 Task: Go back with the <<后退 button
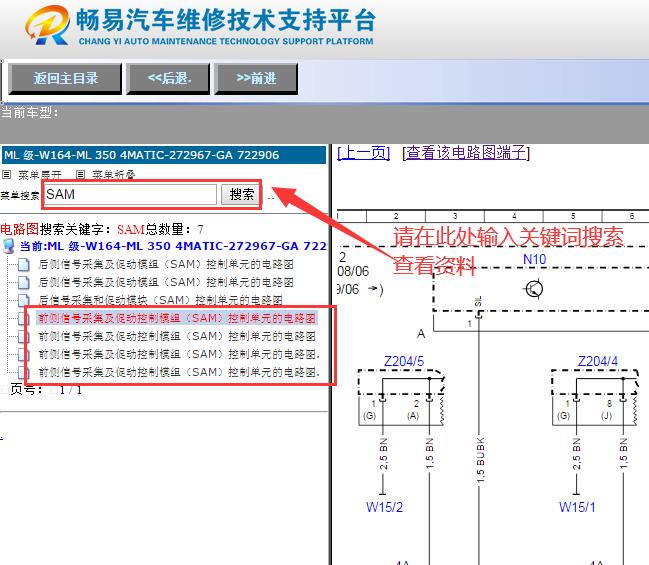coord(168,79)
